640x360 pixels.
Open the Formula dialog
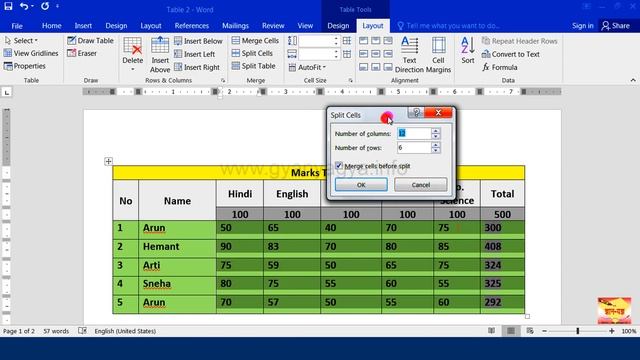point(500,67)
